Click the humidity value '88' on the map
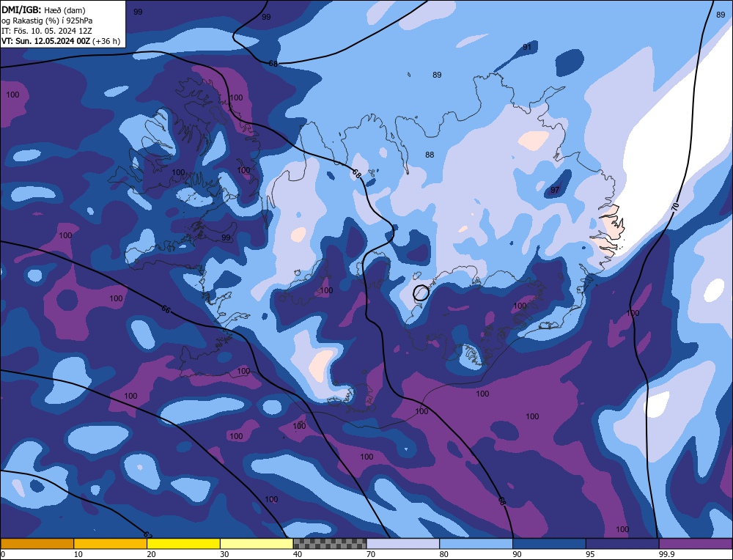The width and height of the screenshot is (733, 560). [429, 155]
